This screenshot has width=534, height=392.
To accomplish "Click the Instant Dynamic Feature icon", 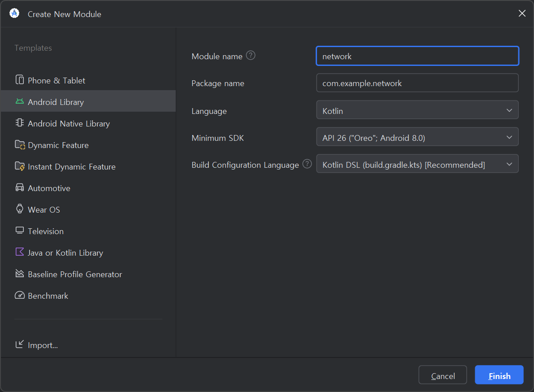I will pos(20,166).
